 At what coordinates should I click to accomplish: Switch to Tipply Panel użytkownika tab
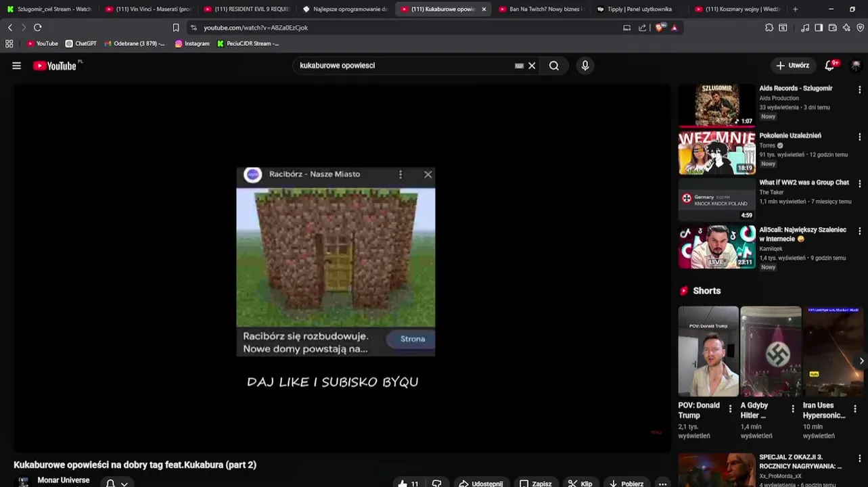[x=639, y=9]
